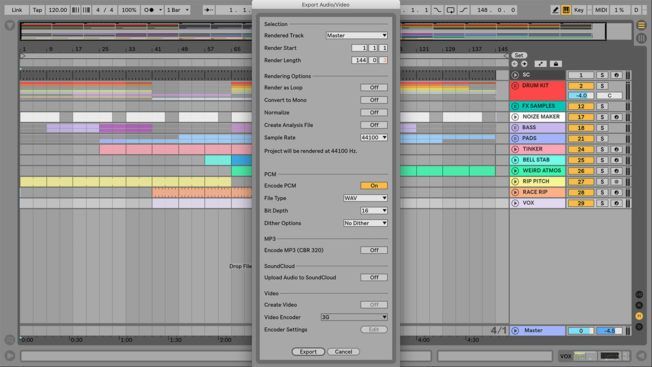Click the Punch-In switch icon

437,10
